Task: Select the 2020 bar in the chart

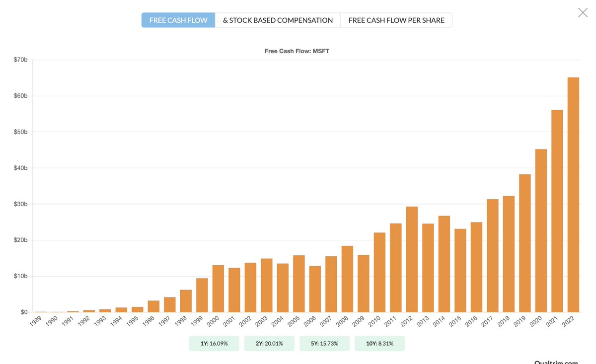Action: pyautogui.click(x=541, y=231)
